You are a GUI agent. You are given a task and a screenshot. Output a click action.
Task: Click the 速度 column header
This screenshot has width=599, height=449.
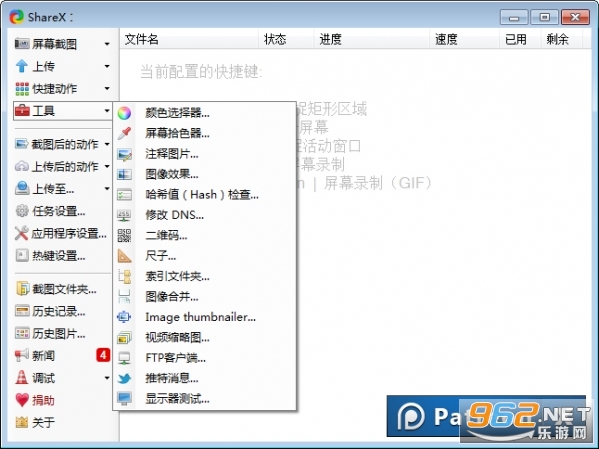(465, 39)
